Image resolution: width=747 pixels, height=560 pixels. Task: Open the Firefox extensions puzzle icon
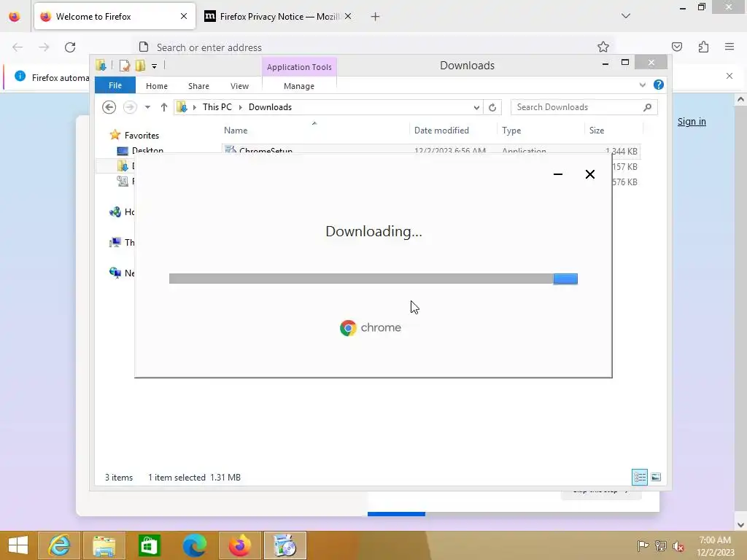(703, 47)
